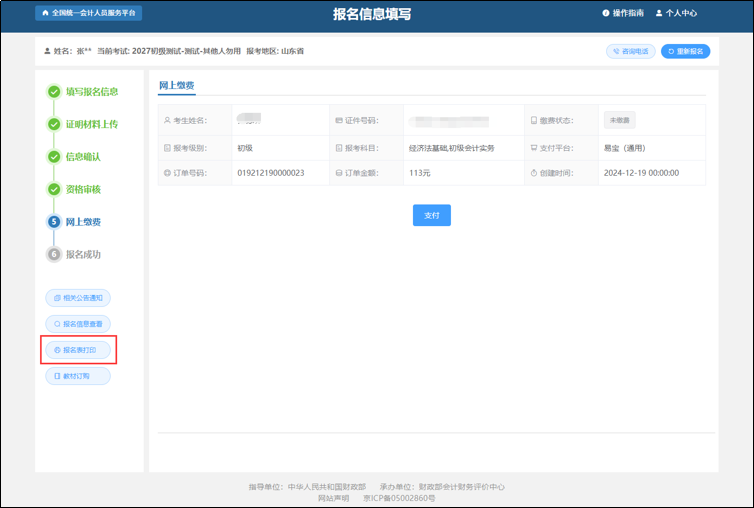Click the person icon beside 个人中心

(659, 14)
